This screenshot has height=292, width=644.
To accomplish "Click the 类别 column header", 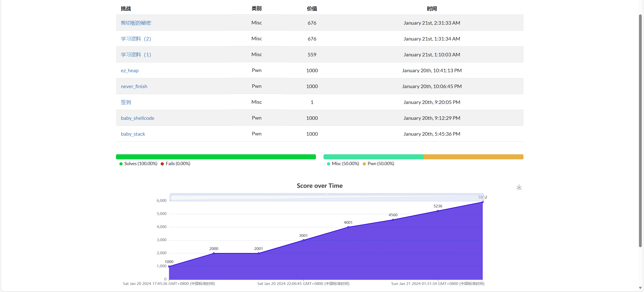I will 257,9.
